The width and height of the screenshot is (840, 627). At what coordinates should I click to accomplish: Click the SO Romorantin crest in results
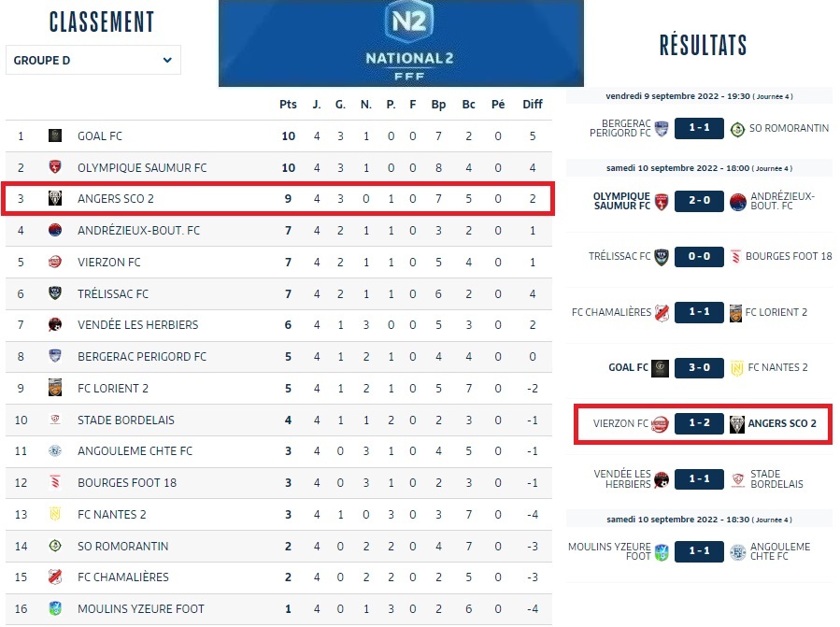point(737,129)
